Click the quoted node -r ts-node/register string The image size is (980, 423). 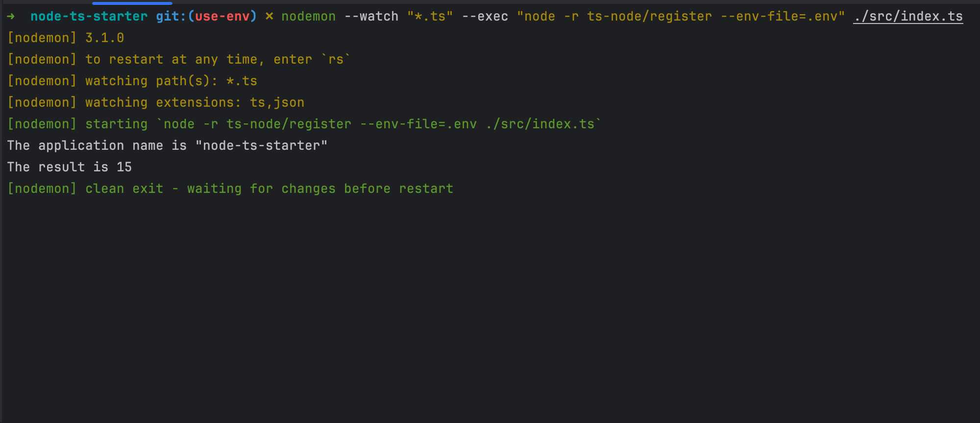click(681, 17)
